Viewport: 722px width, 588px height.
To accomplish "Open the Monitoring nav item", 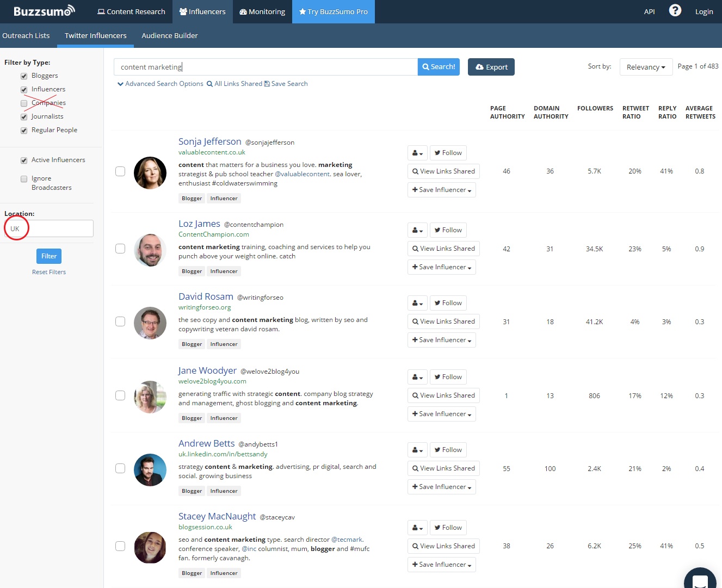I will [x=262, y=11].
